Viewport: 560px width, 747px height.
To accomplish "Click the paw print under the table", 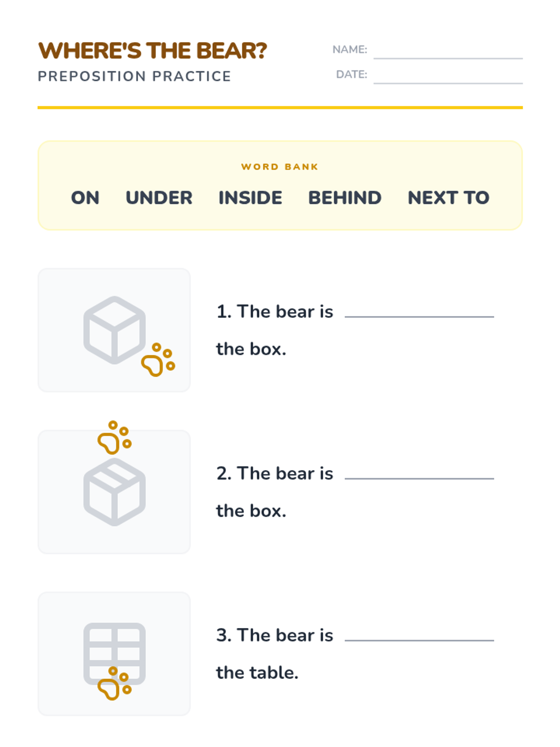I will click(x=114, y=684).
